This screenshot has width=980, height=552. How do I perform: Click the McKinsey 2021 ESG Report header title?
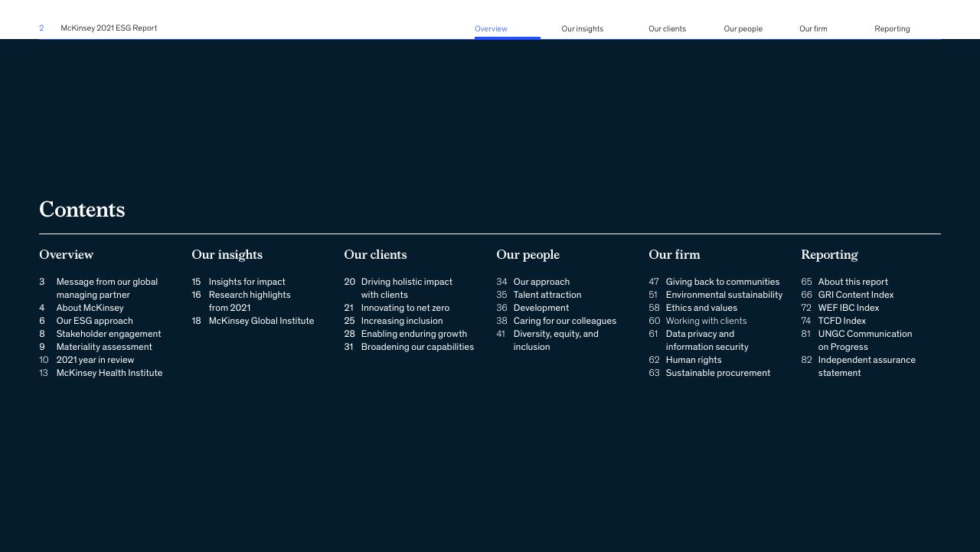click(x=109, y=28)
